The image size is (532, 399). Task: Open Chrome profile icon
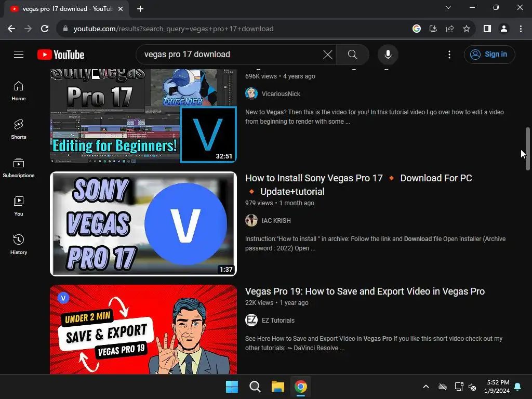504,29
